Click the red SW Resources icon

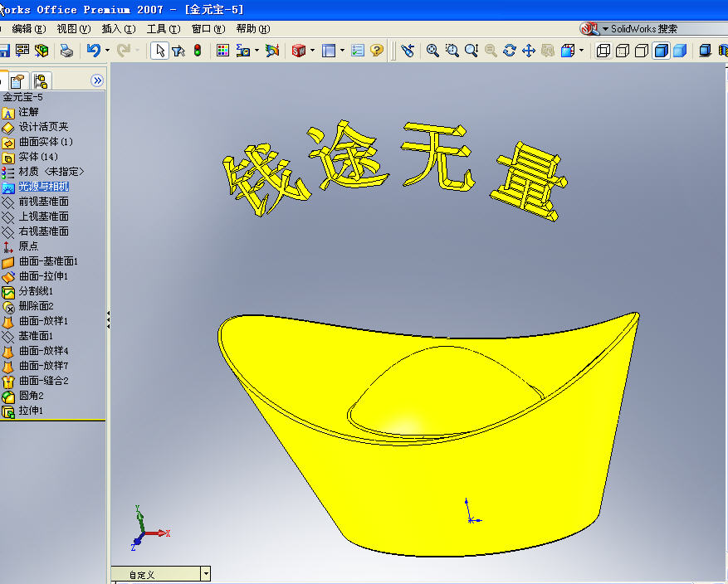299,50
